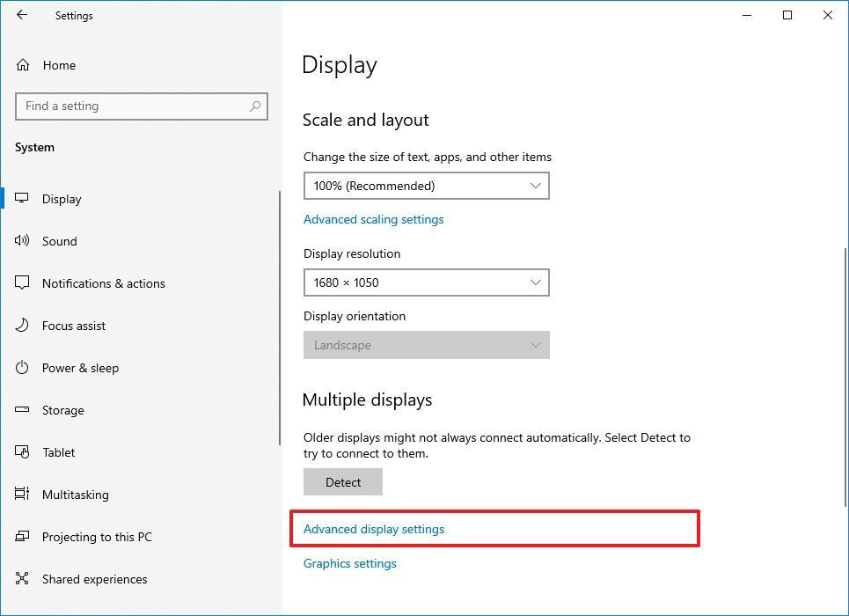Viewport: 849px width, 616px height.
Task: Navigate to Settings Home
Action: tap(59, 65)
